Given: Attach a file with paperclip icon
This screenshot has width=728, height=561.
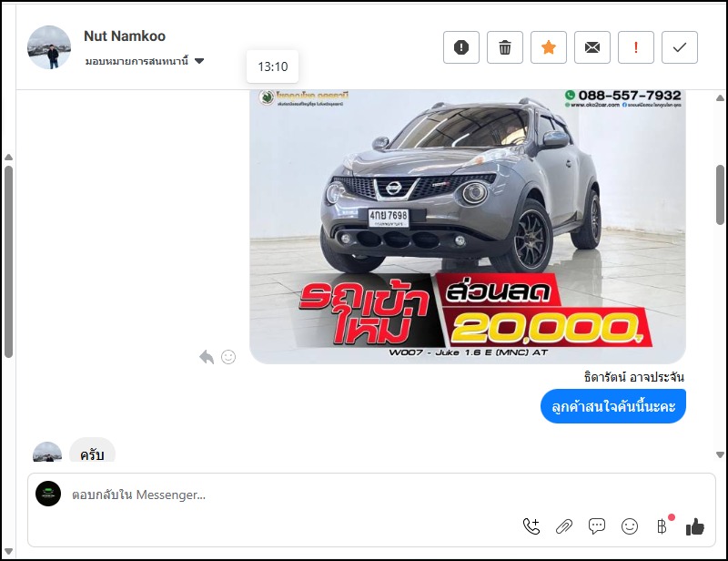Looking at the screenshot, I should (564, 526).
